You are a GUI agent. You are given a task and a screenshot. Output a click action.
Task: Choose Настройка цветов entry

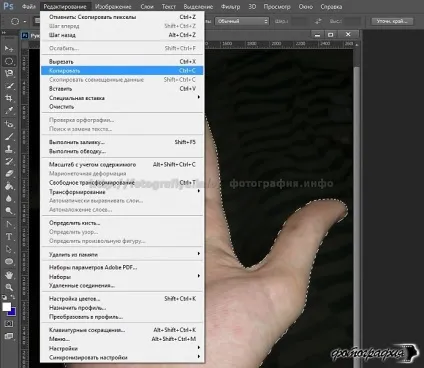tap(122, 299)
